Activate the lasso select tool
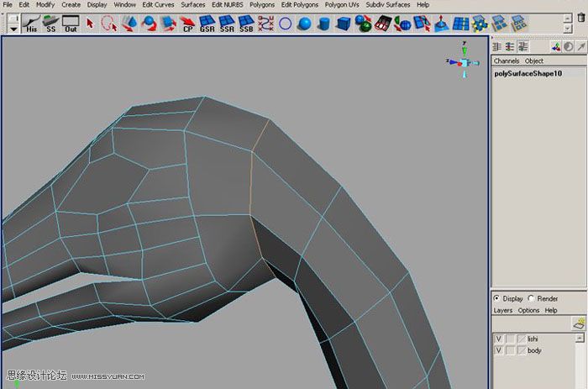The width and height of the screenshot is (588, 389). click(109, 24)
